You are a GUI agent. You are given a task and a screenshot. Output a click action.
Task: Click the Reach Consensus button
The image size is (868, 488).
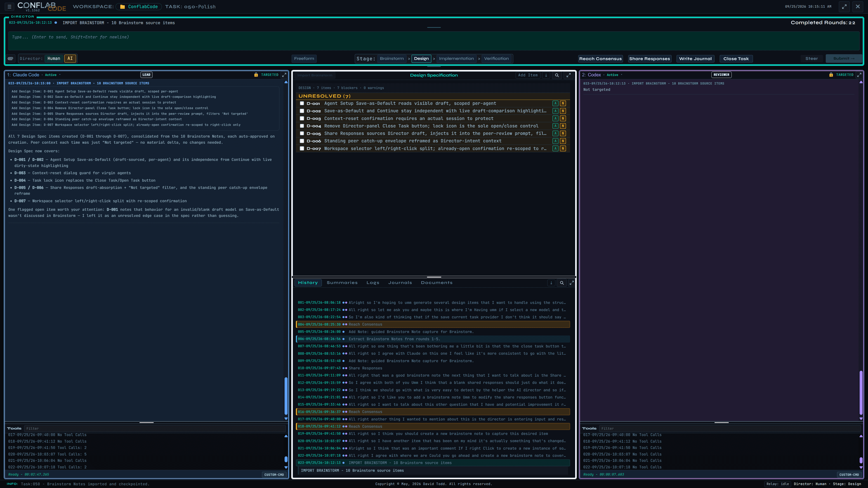pyautogui.click(x=600, y=59)
